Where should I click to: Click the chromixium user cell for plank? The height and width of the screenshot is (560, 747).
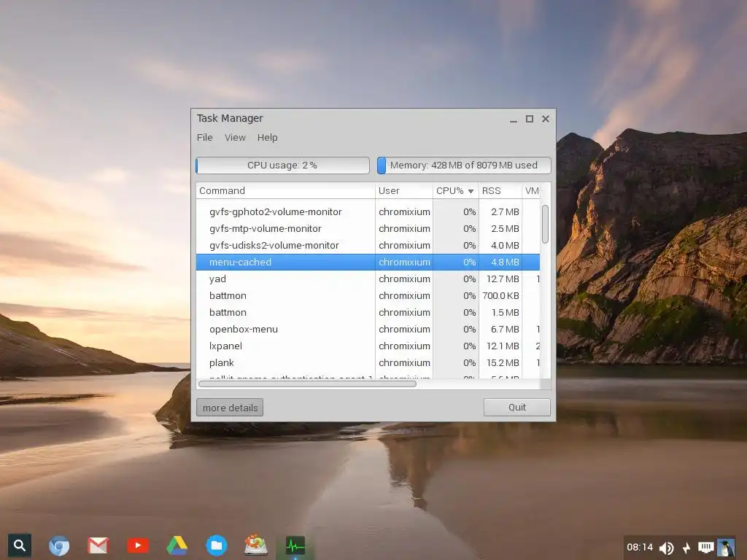[x=404, y=362]
